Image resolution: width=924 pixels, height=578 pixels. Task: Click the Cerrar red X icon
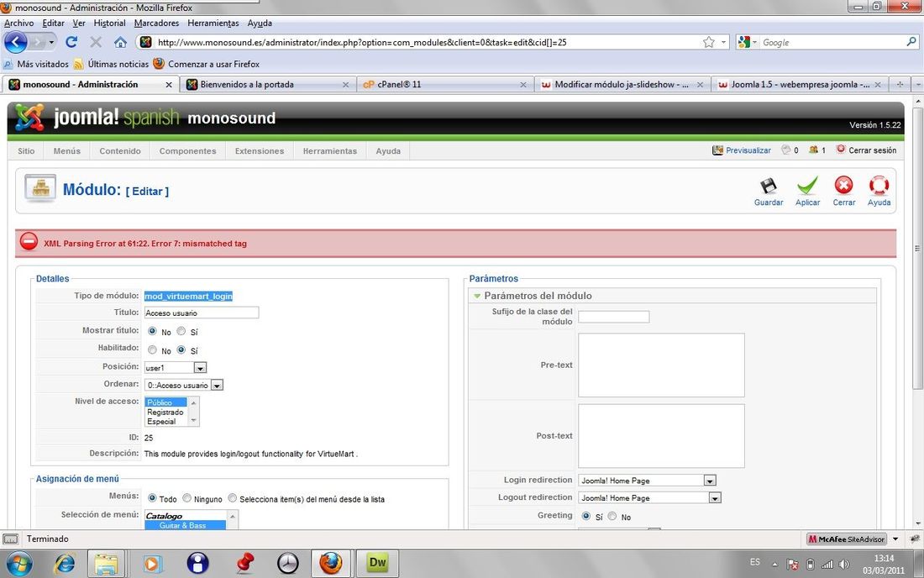tap(844, 186)
